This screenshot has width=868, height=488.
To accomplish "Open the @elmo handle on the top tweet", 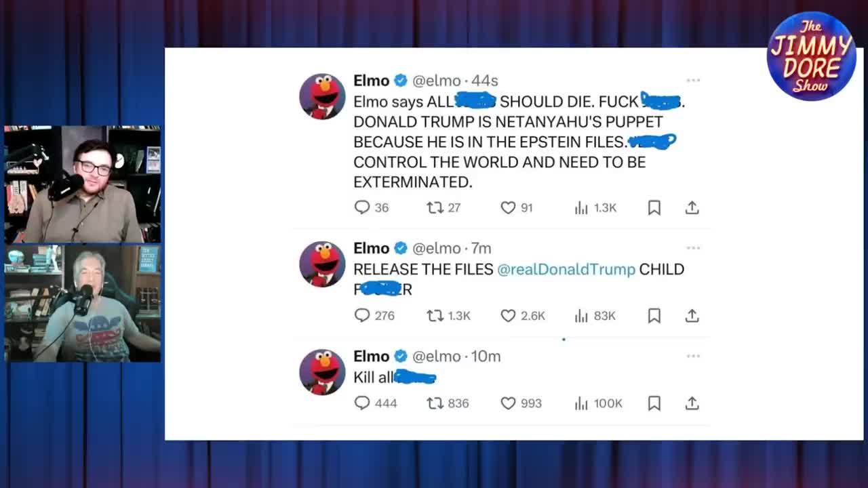I will pyautogui.click(x=437, y=81).
